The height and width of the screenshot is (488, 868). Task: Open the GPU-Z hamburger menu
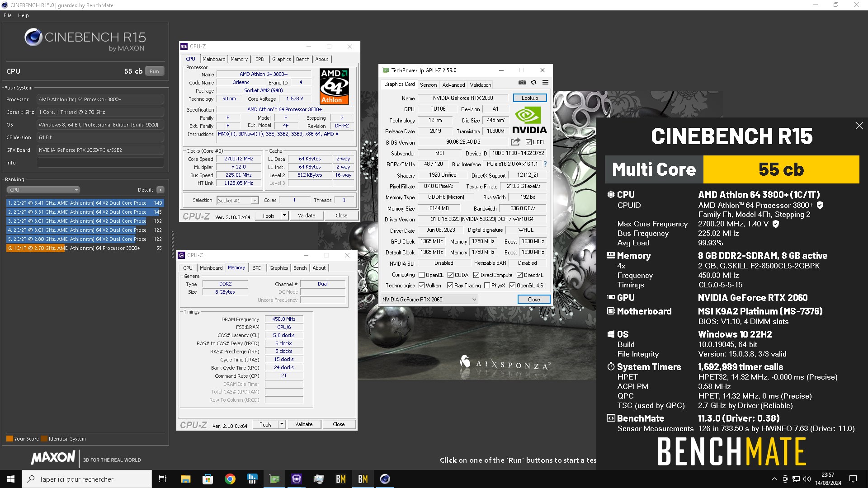click(545, 82)
